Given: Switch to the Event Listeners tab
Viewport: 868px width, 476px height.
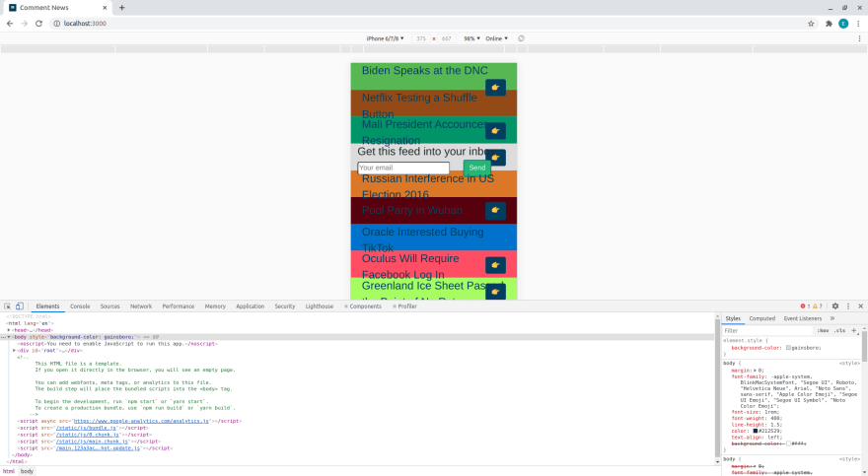Looking at the screenshot, I should click(802, 318).
